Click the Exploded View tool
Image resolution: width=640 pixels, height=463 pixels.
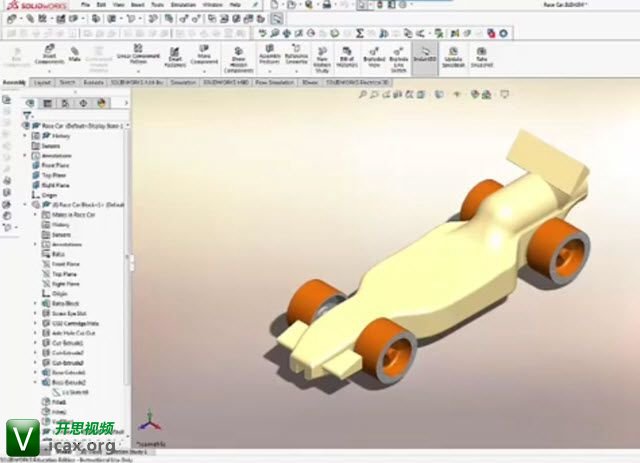tap(374, 57)
